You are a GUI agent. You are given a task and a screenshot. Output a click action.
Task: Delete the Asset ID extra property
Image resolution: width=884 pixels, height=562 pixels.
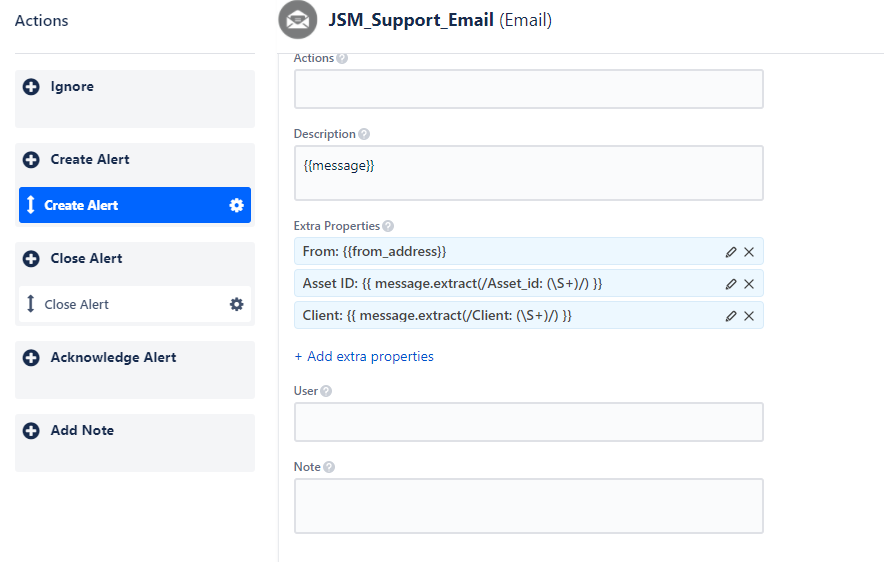[749, 284]
